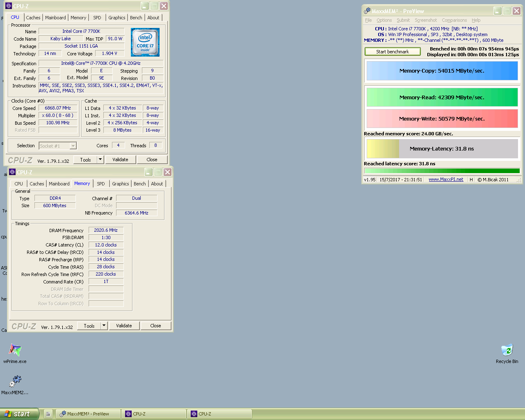
Task: Open the Submit menu in MaxxMEM²
Action: coord(403,20)
